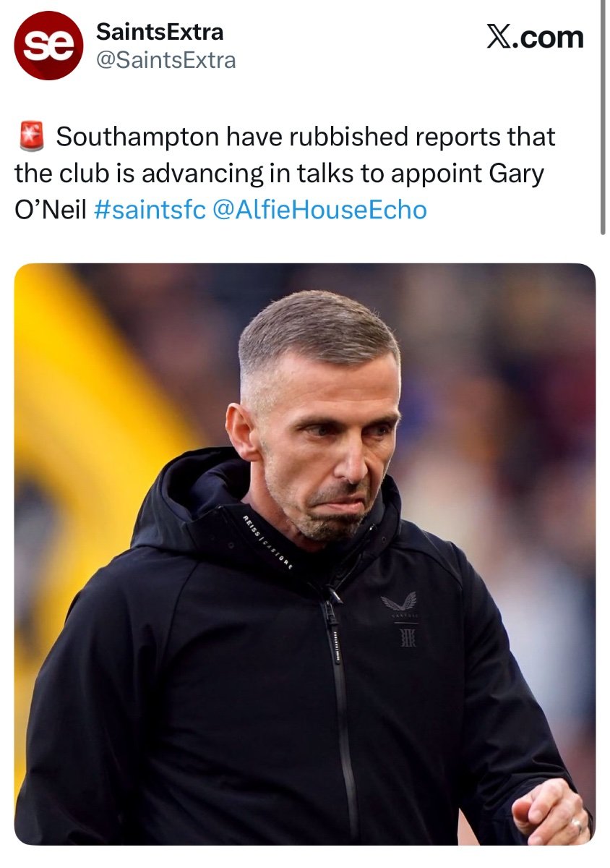610x868 pixels.
Task: Click the page scrollbar on the right edge
Action: tap(602, 116)
